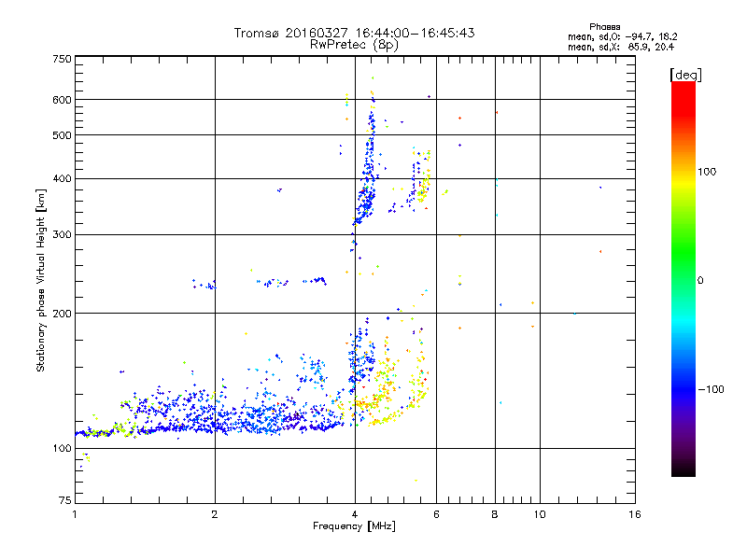Click the x-axis tick label '2'
Image resolution: width=747 pixels, height=560 pixels.
[215, 514]
